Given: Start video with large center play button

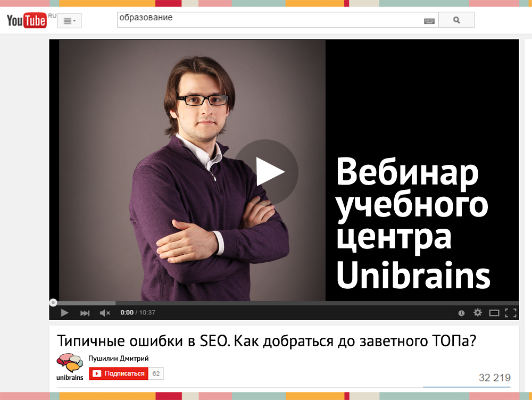Looking at the screenshot, I should pos(267,172).
